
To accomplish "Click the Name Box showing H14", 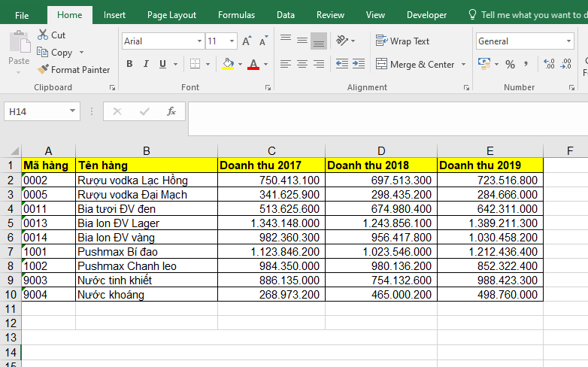I will [x=36, y=111].
